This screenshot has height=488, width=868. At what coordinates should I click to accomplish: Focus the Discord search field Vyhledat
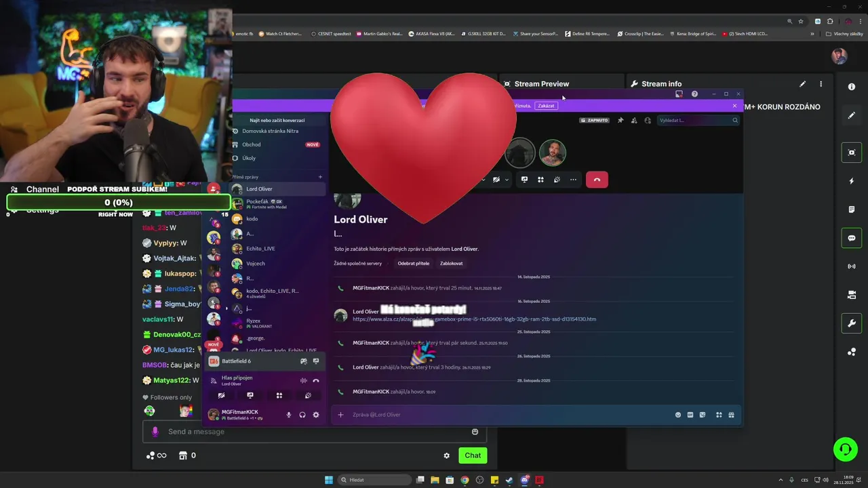click(x=698, y=120)
